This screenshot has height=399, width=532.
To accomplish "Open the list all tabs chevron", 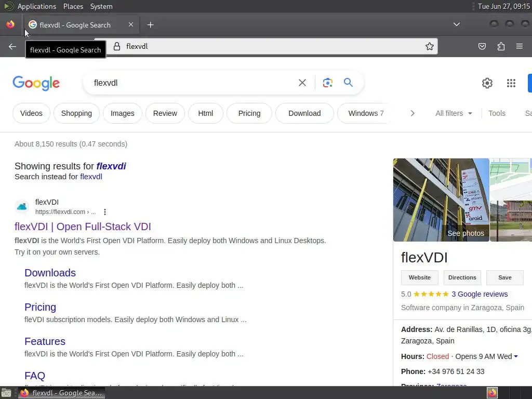I will (457, 24).
